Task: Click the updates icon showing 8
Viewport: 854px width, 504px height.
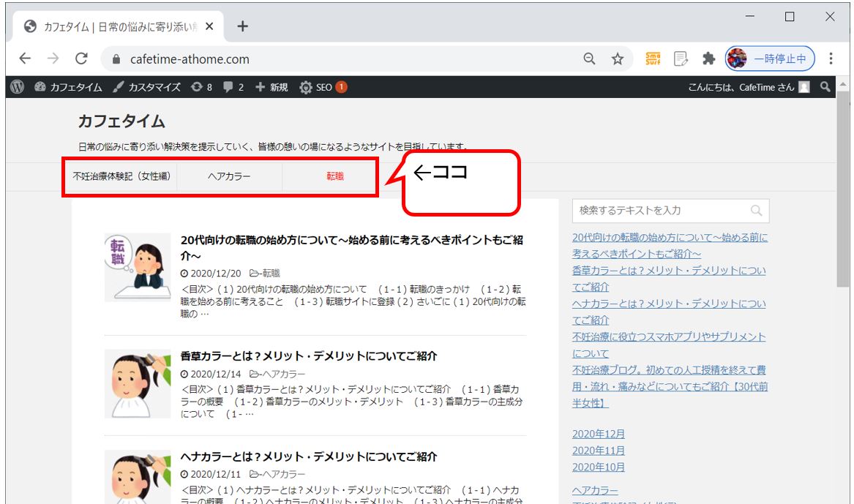Action: 201,87
